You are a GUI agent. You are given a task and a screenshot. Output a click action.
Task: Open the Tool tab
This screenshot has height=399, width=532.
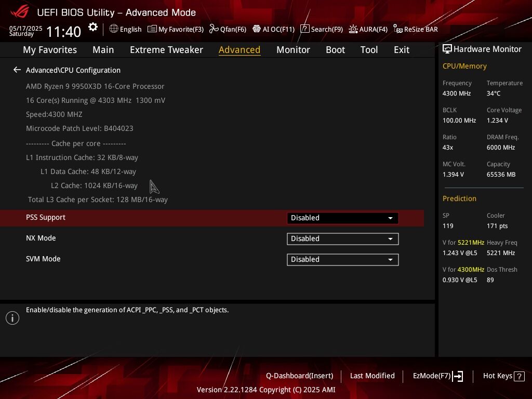coord(369,50)
